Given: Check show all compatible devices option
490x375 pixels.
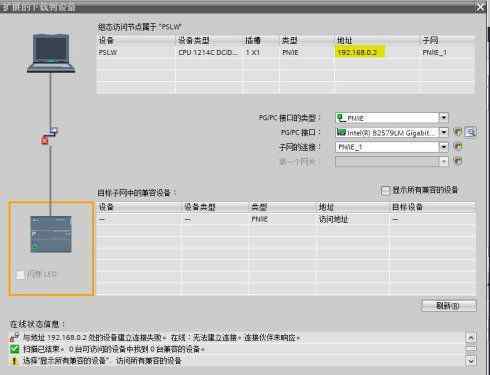Looking at the screenshot, I should (385, 191).
